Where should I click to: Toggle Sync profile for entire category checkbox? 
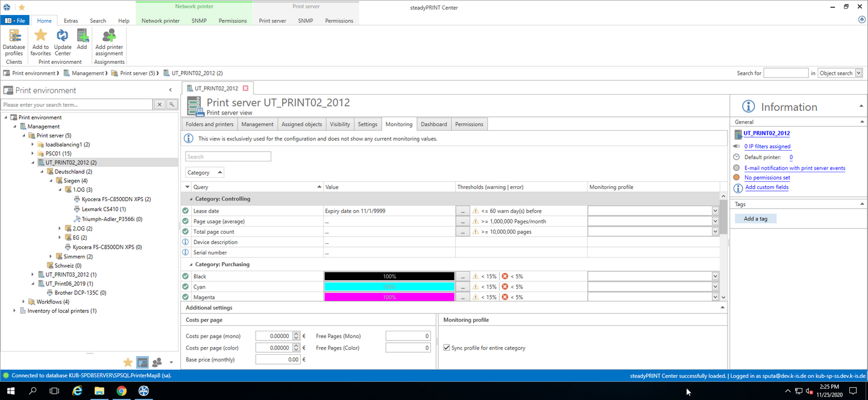coord(447,348)
